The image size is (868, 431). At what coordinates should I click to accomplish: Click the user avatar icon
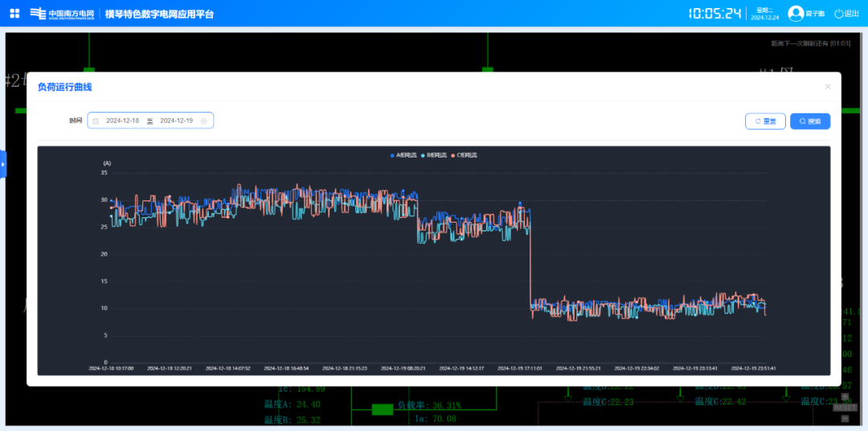[796, 13]
